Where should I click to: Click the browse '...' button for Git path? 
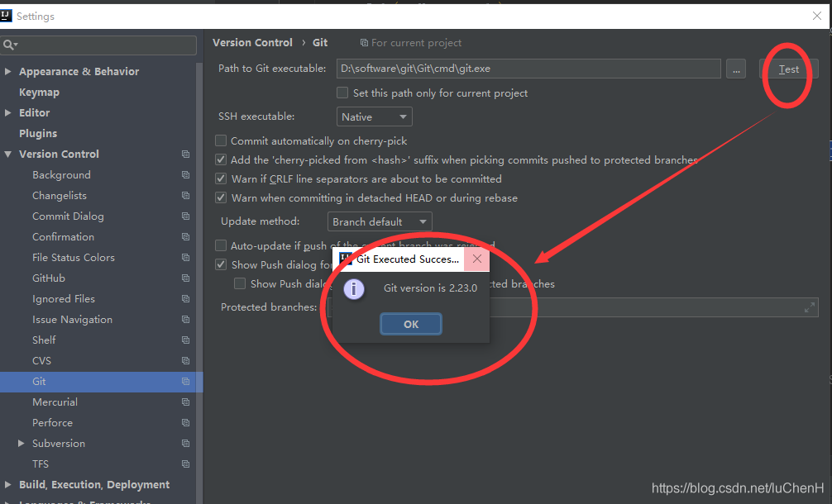[736, 69]
